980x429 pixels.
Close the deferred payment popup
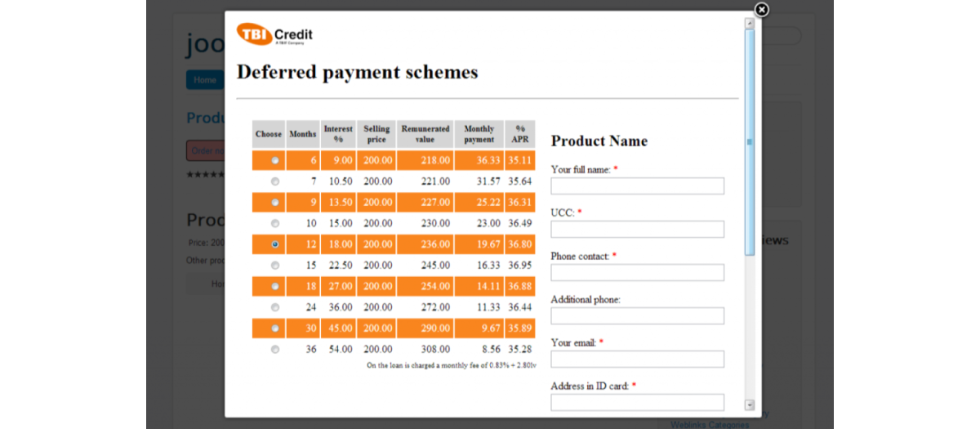click(761, 10)
